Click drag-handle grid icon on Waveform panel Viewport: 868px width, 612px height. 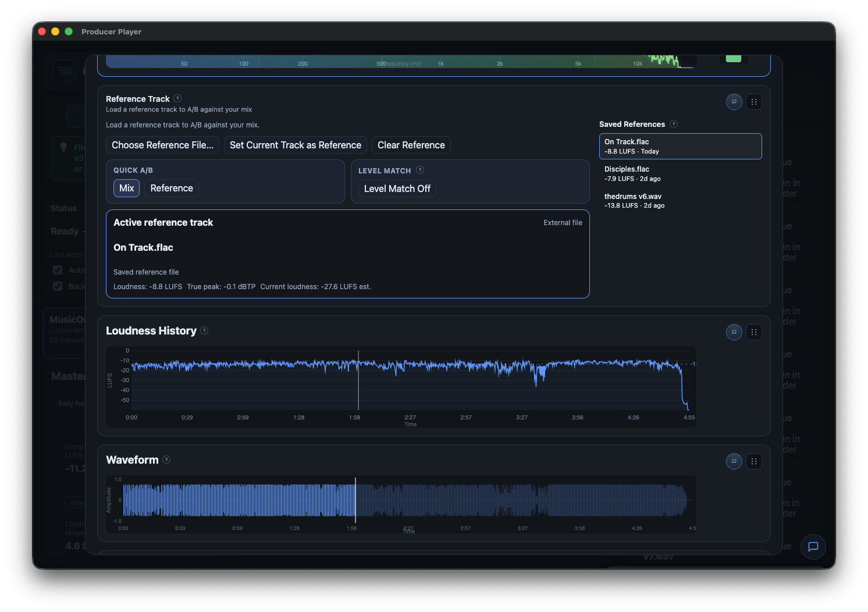tap(754, 461)
